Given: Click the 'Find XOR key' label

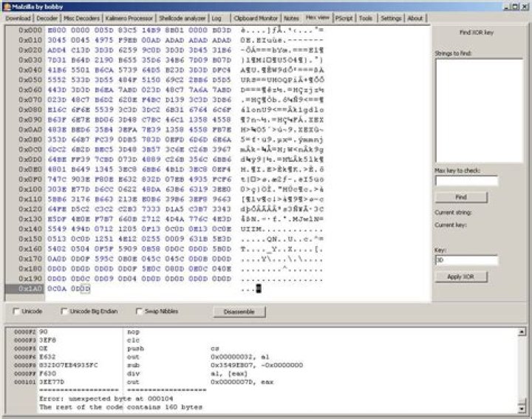Looking at the screenshot, I should [x=477, y=33].
